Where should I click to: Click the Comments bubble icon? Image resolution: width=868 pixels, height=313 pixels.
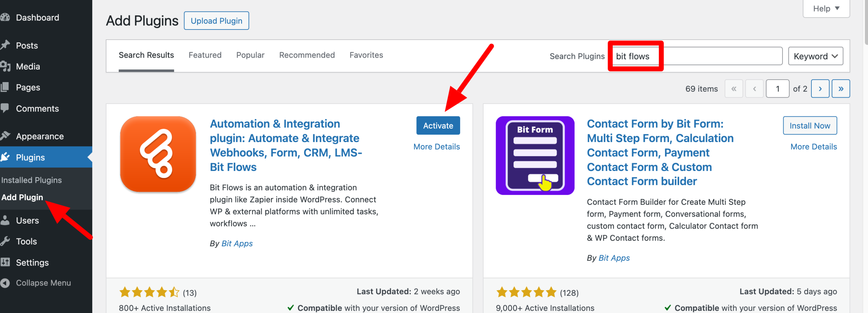[5, 108]
